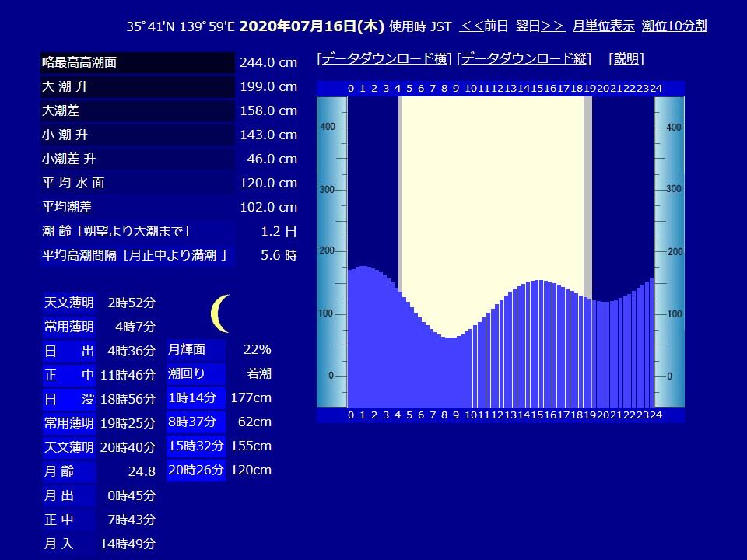Go to next day via 翌日>> link

click(540, 26)
